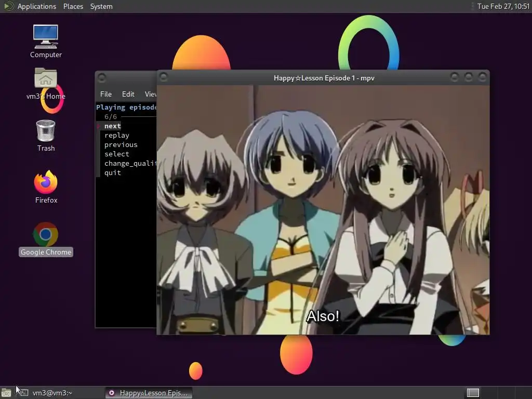The height and width of the screenshot is (399, 532).
Task: Open the terminal View menu
Action: click(150, 94)
